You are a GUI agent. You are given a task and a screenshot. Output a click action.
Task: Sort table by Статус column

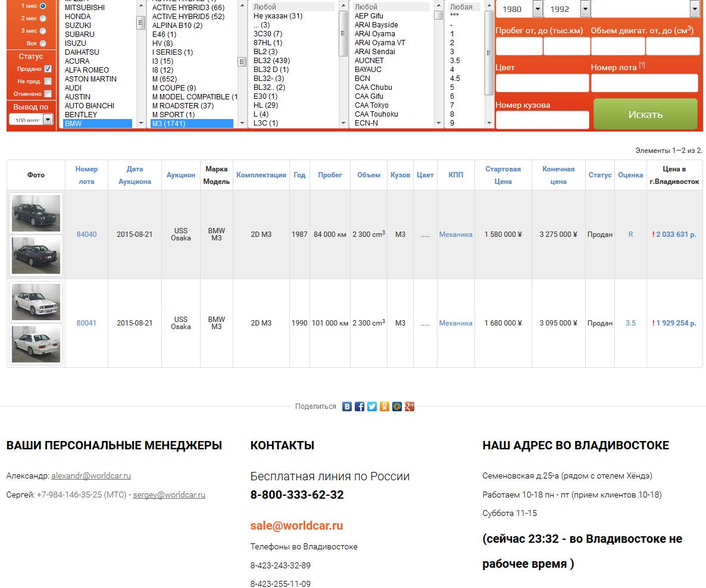click(599, 175)
